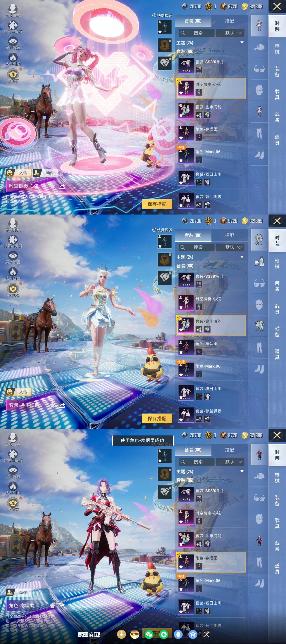Share screenshot to the 和平精英 community icon

(x=135, y=634)
